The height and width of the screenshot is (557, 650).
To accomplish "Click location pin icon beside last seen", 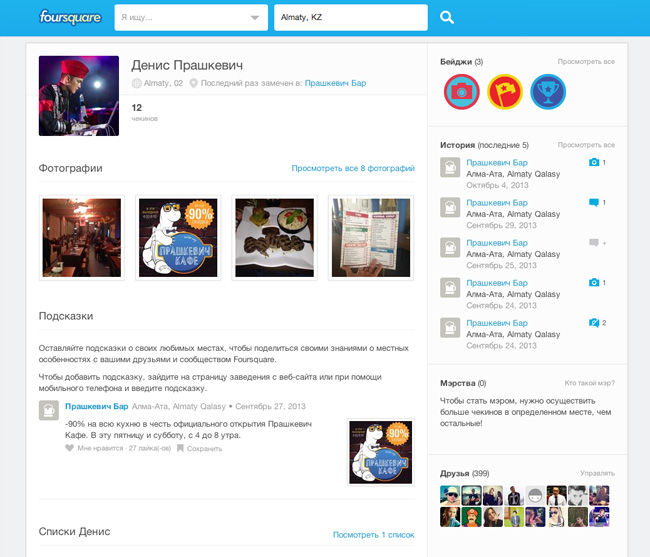I will [193, 83].
